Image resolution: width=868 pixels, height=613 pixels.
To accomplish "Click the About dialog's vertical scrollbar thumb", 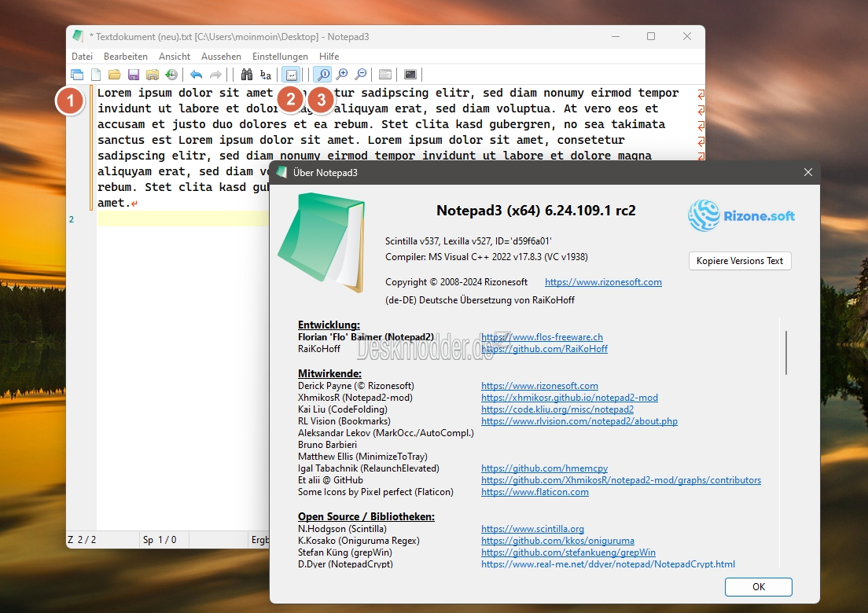I will (x=786, y=352).
